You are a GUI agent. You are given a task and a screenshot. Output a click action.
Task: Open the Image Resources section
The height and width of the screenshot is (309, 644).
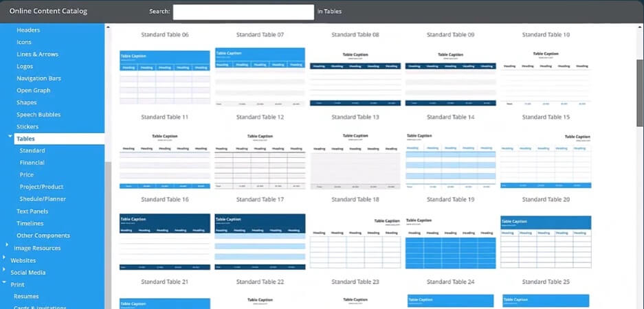[37, 248]
